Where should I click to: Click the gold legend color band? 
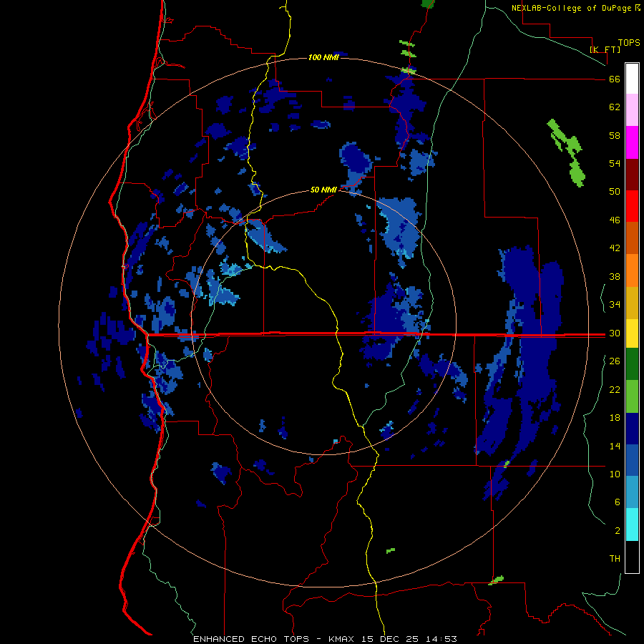coord(632,303)
